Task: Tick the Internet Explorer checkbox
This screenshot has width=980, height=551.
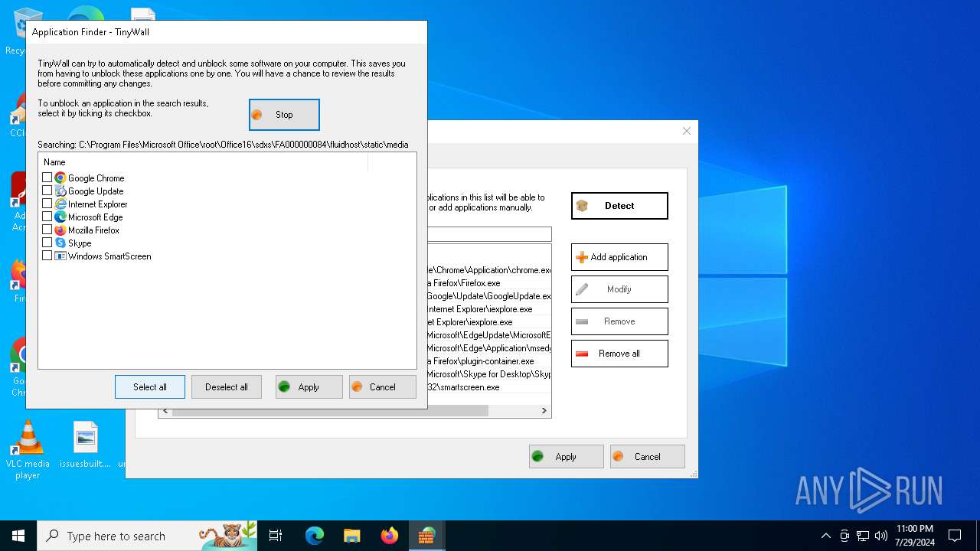Action: pyautogui.click(x=47, y=204)
